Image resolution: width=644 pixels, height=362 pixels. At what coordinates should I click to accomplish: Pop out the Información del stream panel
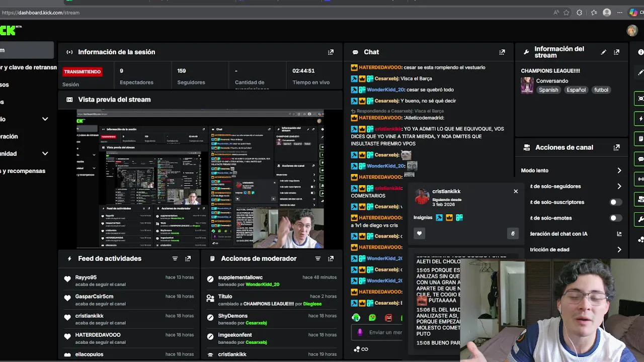click(616, 52)
